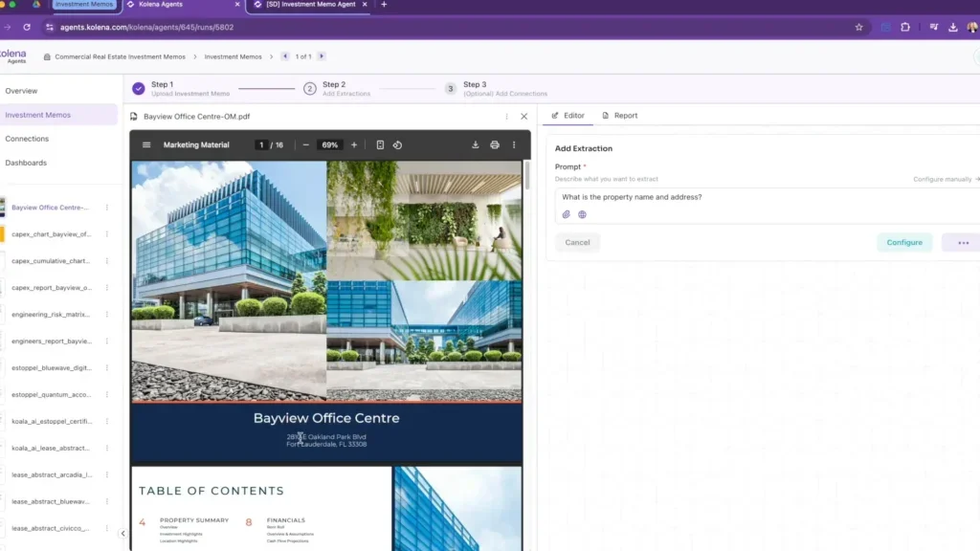Click the Configure button
Image resolution: width=980 pixels, height=551 pixels.
pos(903,242)
